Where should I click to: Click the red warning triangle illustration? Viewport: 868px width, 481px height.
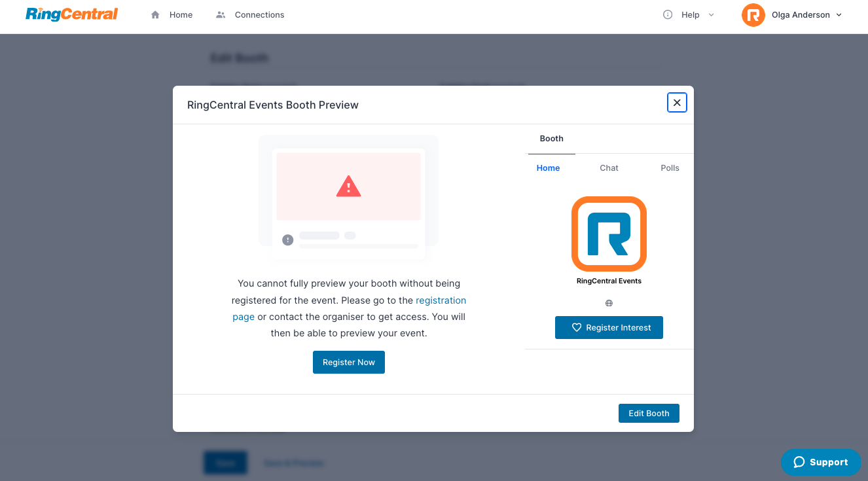point(348,187)
